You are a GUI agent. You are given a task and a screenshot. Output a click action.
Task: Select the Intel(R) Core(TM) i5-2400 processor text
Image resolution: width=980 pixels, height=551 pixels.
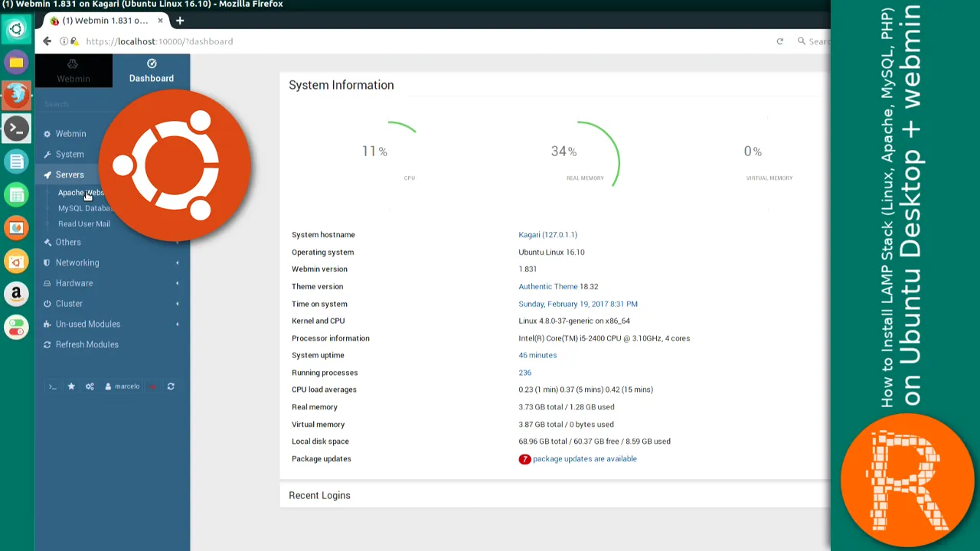click(604, 338)
